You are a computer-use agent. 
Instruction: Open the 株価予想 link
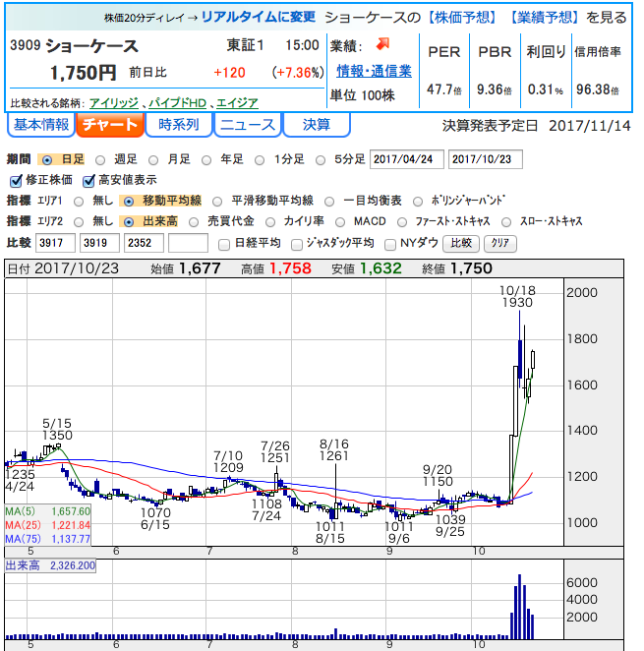pos(462,18)
